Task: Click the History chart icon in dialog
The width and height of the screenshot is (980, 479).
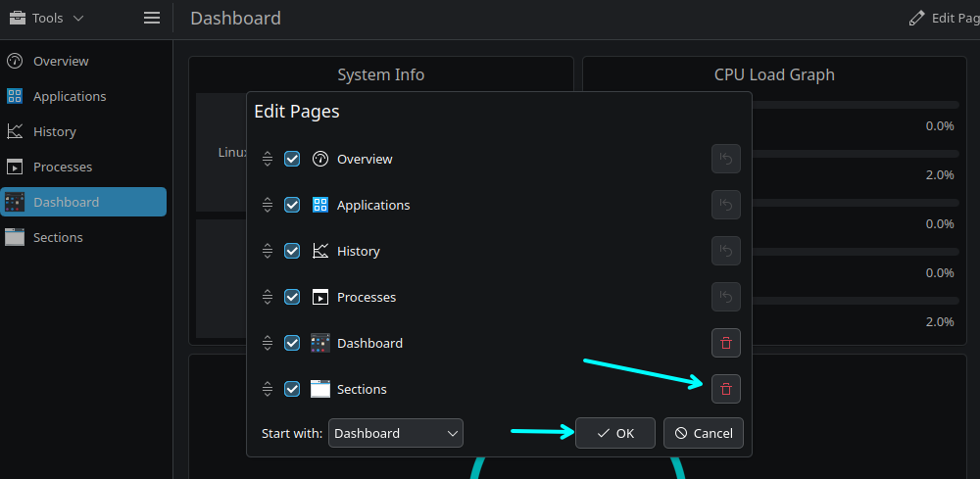Action: 320,251
